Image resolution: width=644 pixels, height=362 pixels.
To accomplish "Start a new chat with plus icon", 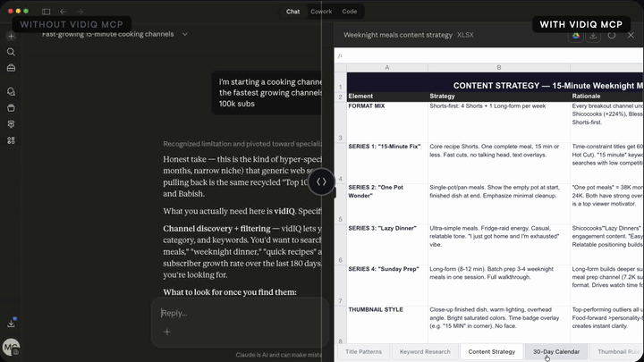I will [11, 36].
